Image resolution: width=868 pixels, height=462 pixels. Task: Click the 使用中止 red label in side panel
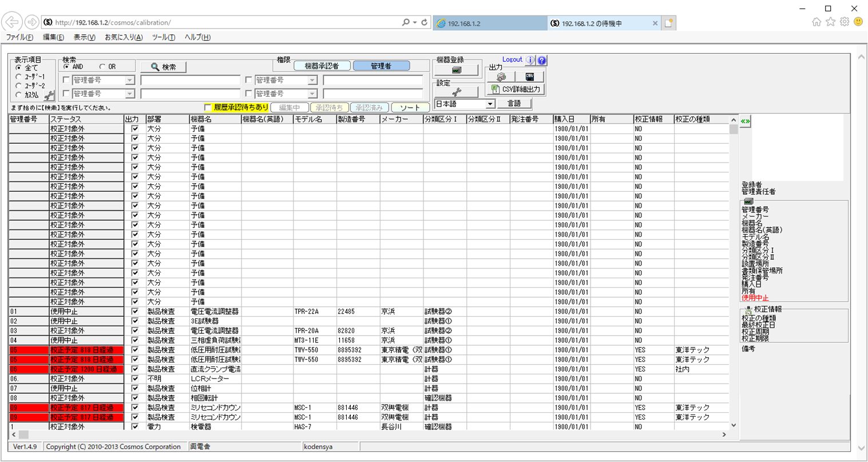click(755, 298)
